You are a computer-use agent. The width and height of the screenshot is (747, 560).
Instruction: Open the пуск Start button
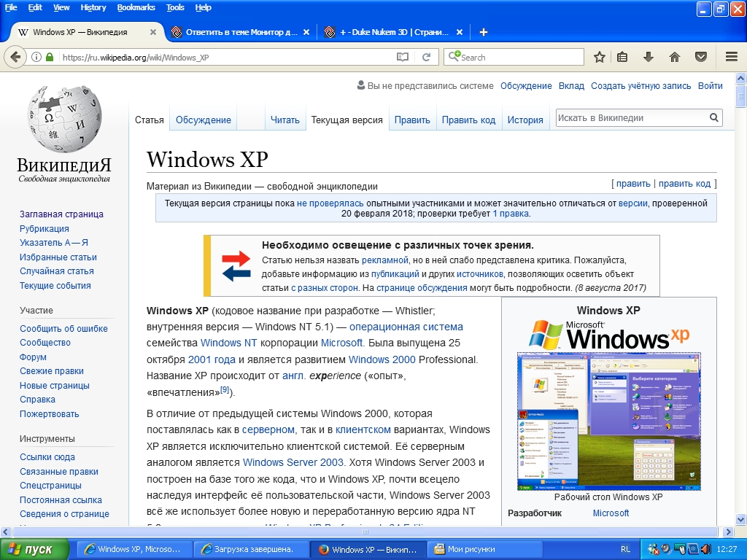tap(34, 549)
